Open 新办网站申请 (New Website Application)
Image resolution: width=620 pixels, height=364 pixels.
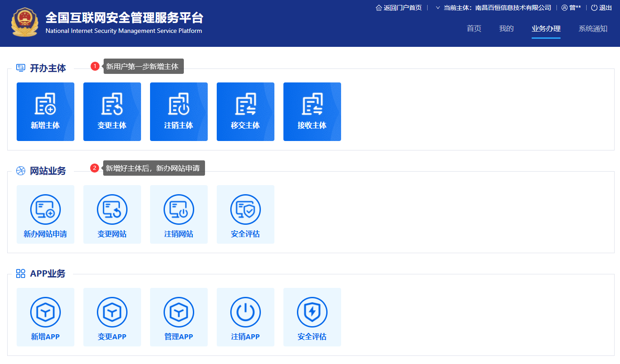point(45,214)
